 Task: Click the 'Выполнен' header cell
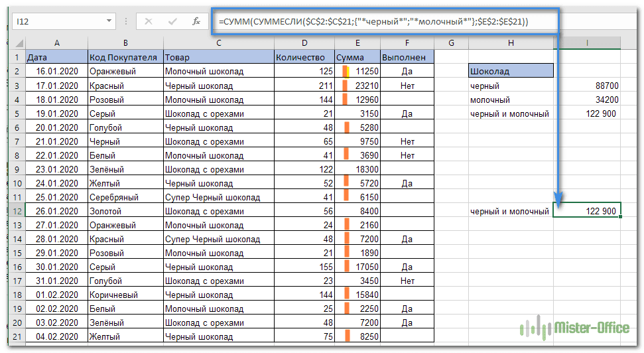(407, 58)
